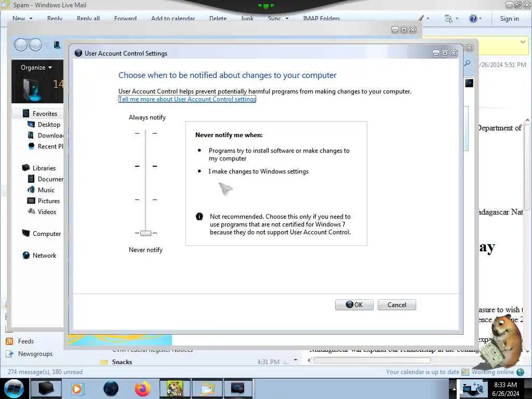Screen dimensions: 532x399
Task: Open the Organize dropdown in Explorer window
Action: pos(36,67)
